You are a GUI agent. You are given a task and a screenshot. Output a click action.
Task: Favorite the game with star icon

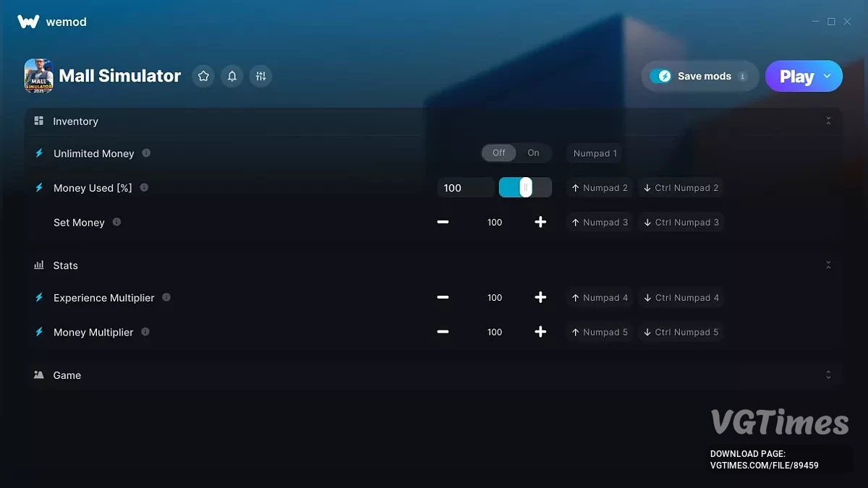[203, 76]
